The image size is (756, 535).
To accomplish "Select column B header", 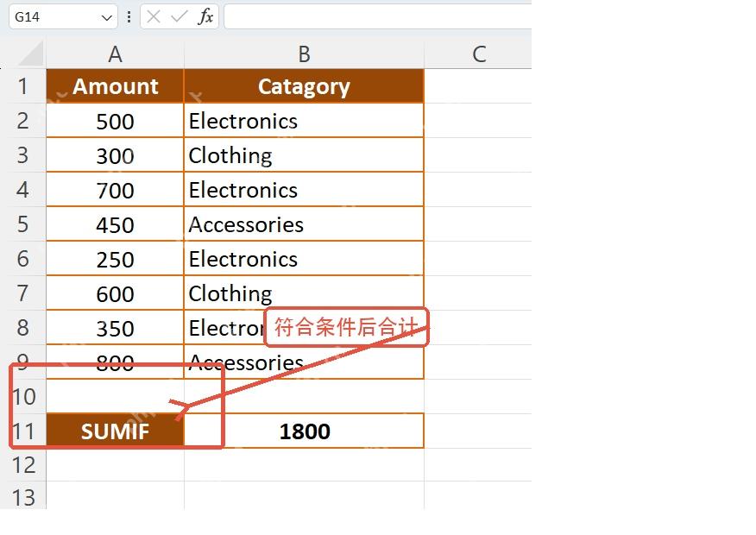I will pyautogui.click(x=304, y=54).
